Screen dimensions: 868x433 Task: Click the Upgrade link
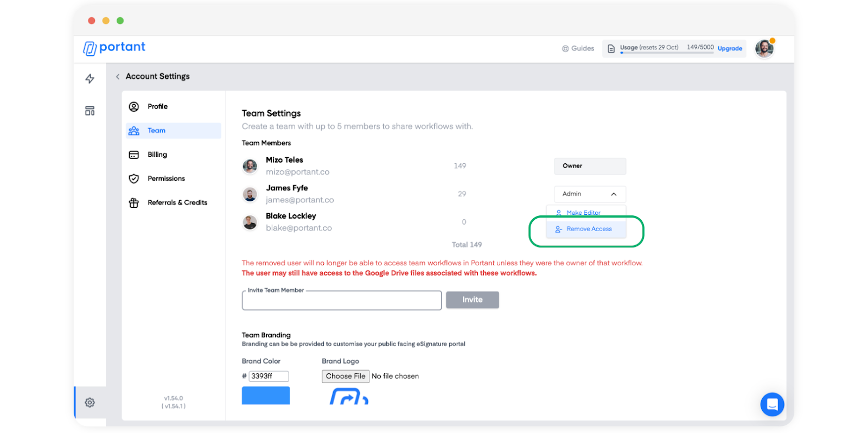click(x=730, y=48)
